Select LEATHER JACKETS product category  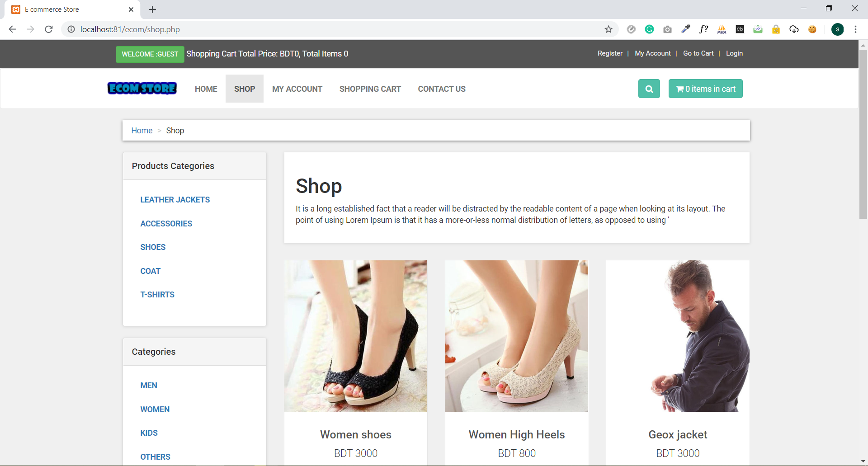pyautogui.click(x=175, y=200)
